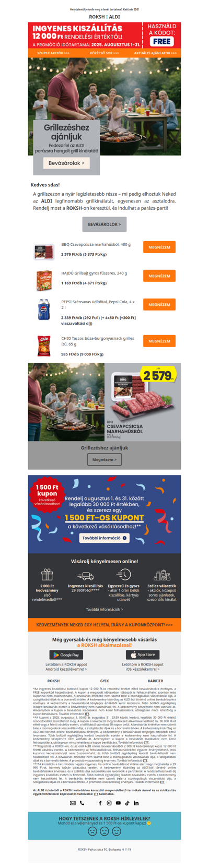Viewport: 209px width, 868px height.
Task: Click MEGNÉZEM next to BBQ Csevapcsicsa
Action: (159, 247)
